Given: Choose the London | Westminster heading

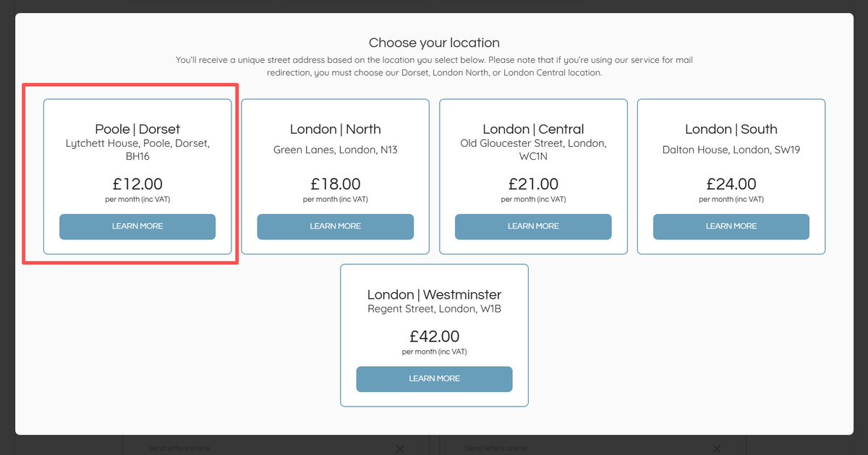Looking at the screenshot, I should click(x=434, y=295).
